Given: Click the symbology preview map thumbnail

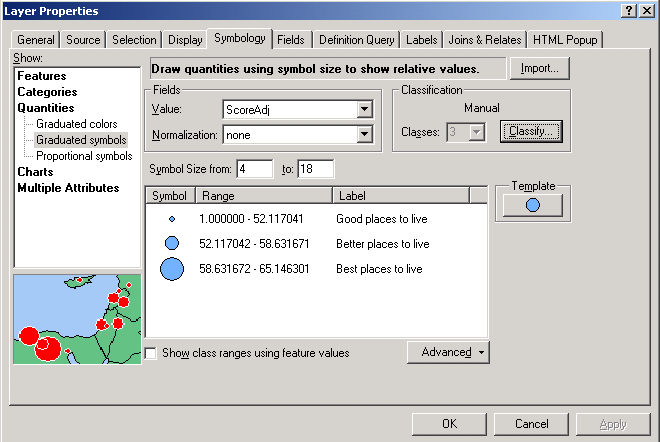Looking at the screenshot, I should pyautogui.click(x=77, y=318).
